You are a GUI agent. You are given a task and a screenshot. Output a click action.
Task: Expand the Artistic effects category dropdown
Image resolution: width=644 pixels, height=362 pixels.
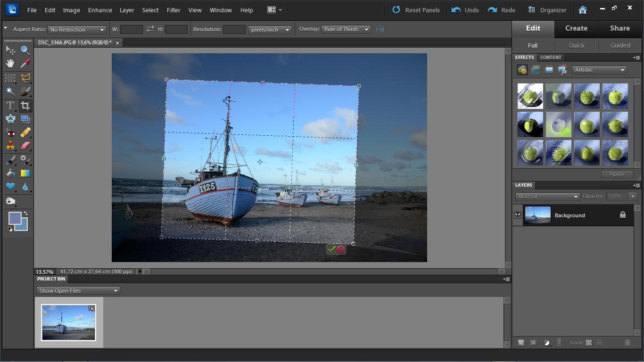pyautogui.click(x=599, y=70)
